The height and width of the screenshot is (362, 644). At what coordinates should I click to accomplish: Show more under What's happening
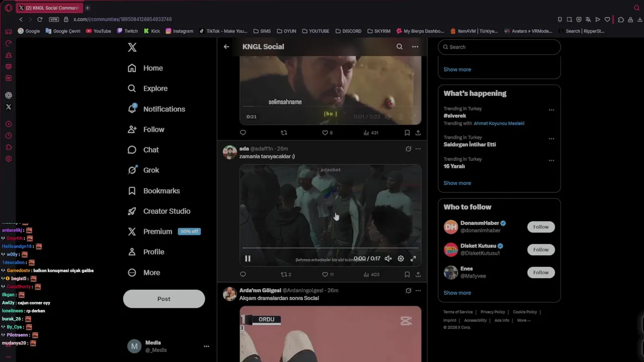457,183
